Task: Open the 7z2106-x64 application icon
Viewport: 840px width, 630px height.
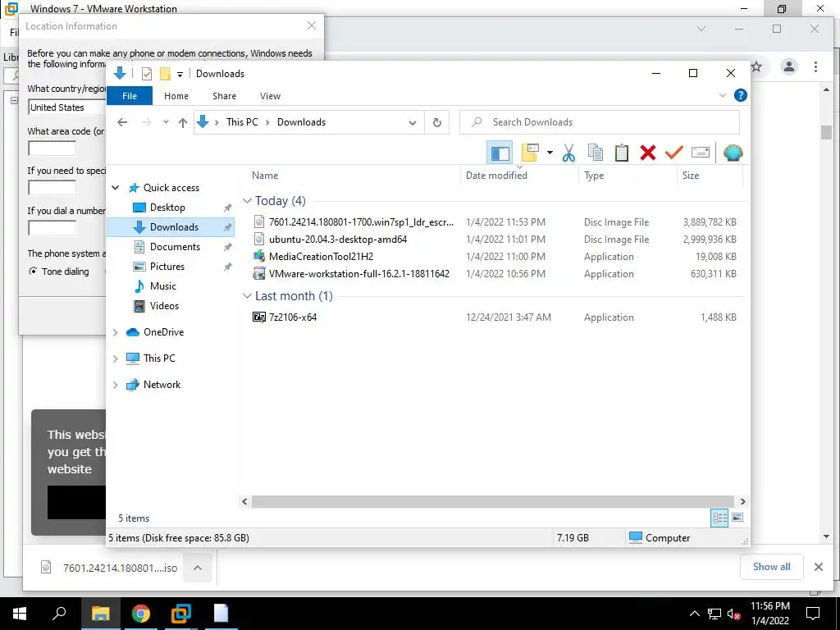Action: click(x=258, y=317)
